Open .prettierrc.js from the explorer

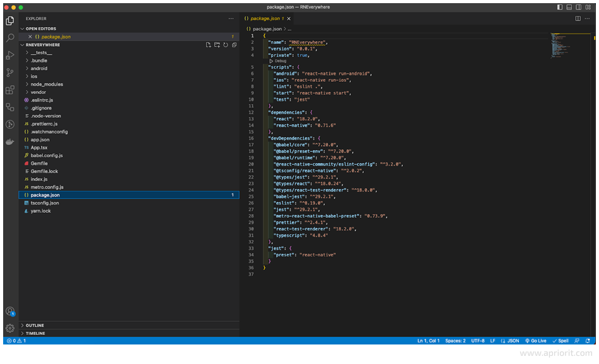(129, 124)
